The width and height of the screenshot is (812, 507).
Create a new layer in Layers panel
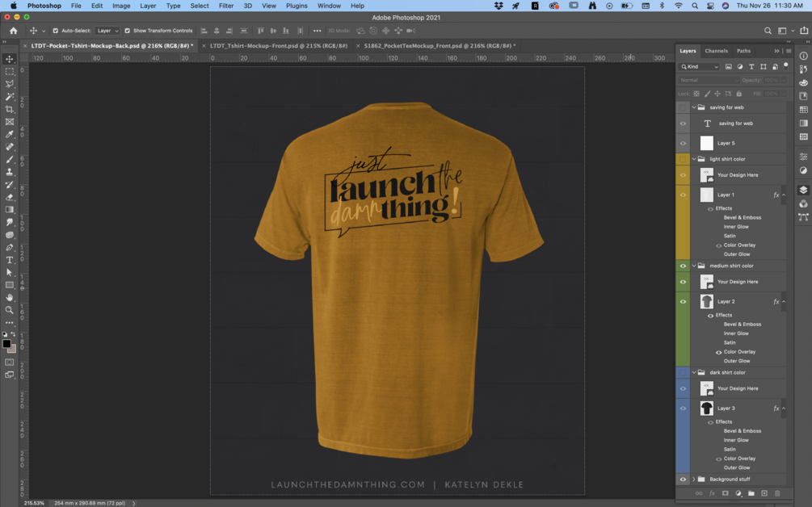764,493
